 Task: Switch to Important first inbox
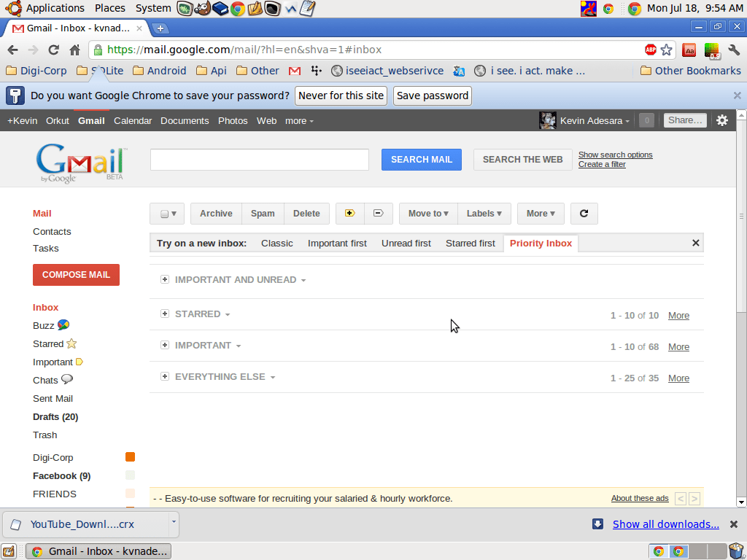pyautogui.click(x=337, y=244)
